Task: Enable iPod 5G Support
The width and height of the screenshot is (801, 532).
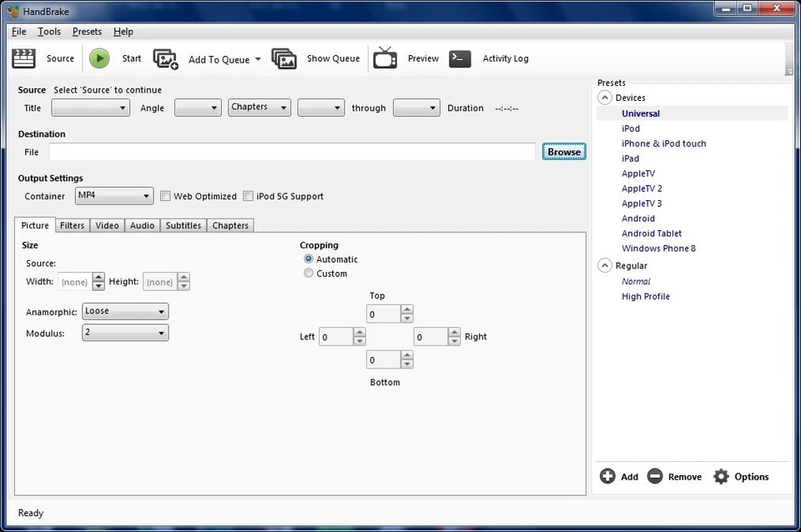Action: [248, 195]
